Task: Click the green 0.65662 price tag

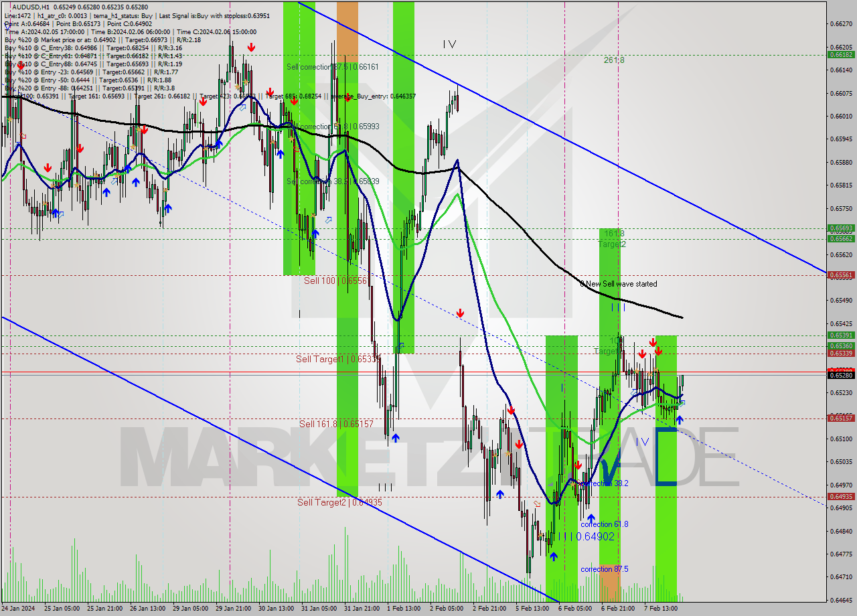Action: tap(840, 238)
